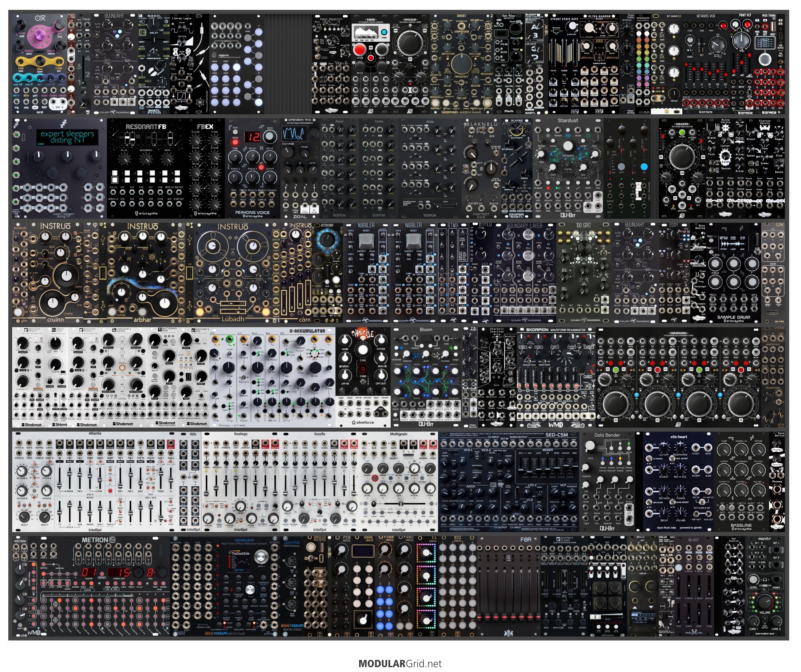Select the Sealegs Intellijel module
Viewport: 801px width, 672px height.
coord(241,482)
